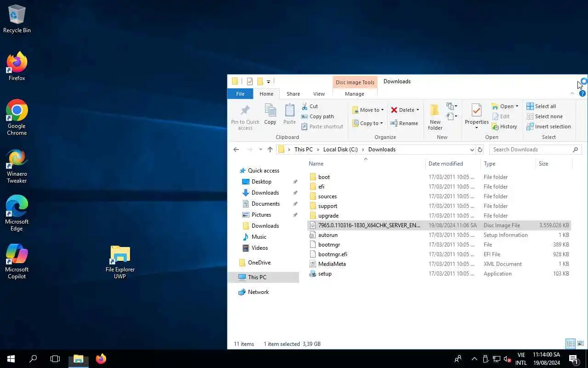
Task: Select the bootmgr.efi file
Action: click(x=439, y=254)
